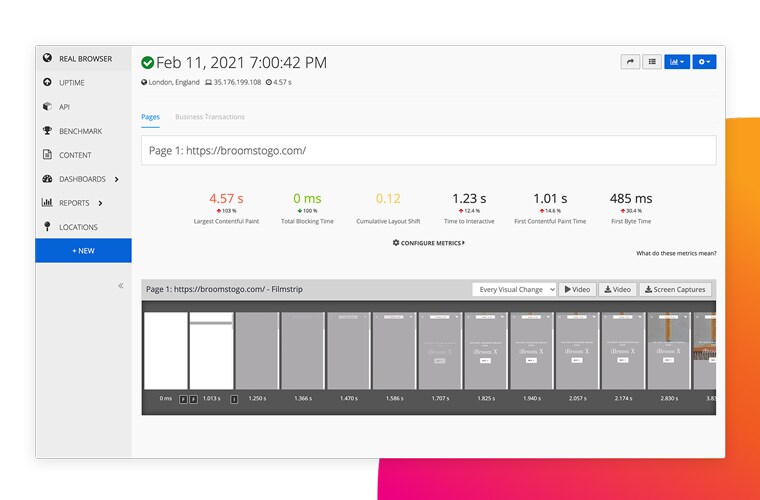The height and width of the screenshot is (500, 760).
Task: Select the 2.830 s filmstrip frame
Action: pyautogui.click(x=669, y=350)
